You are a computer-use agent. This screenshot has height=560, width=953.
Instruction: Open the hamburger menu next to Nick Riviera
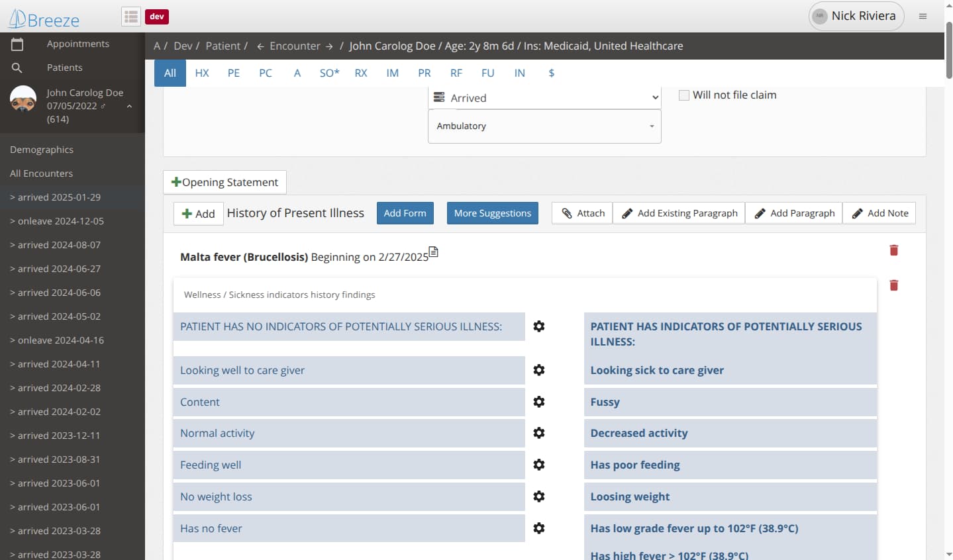pyautogui.click(x=923, y=17)
